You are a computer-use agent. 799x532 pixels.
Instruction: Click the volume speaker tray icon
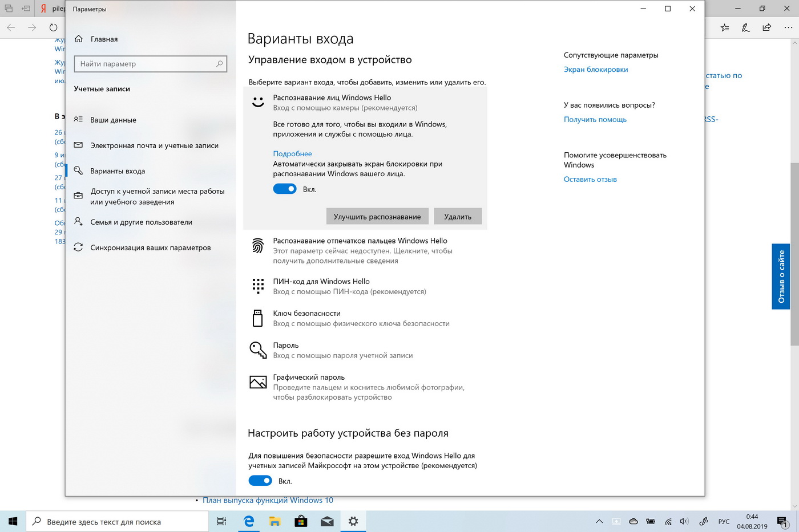684,521
